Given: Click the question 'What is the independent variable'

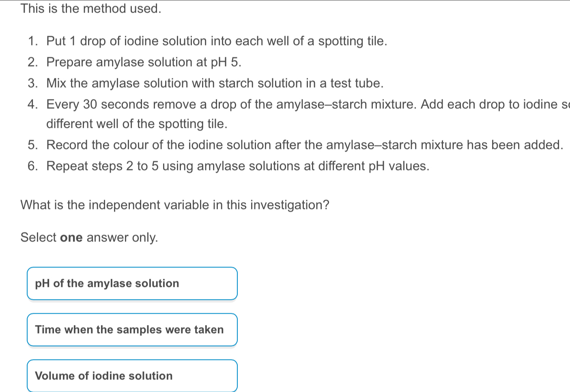Looking at the screenshot, I should point(175,205).
